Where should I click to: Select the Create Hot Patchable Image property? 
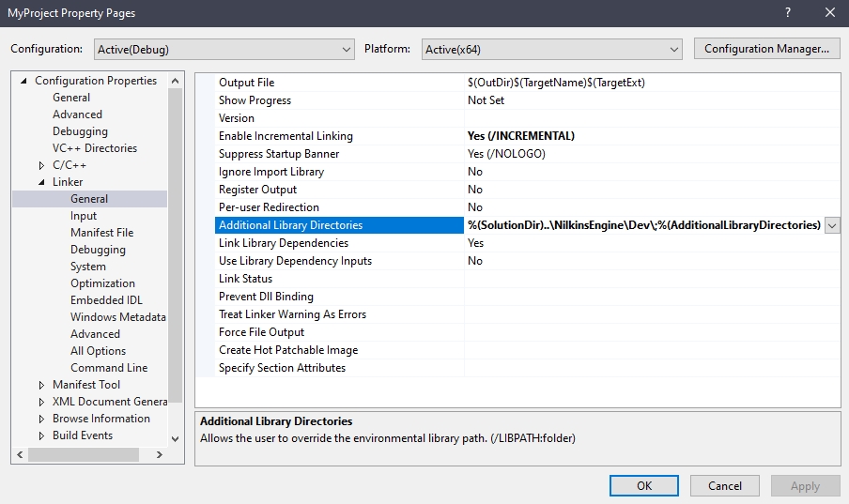click(x=528, y=351)
